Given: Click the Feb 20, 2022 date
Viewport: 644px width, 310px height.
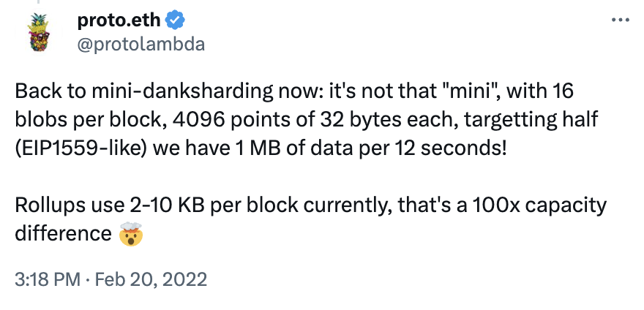Looking at the screenshot, I should tap(151, 279).
